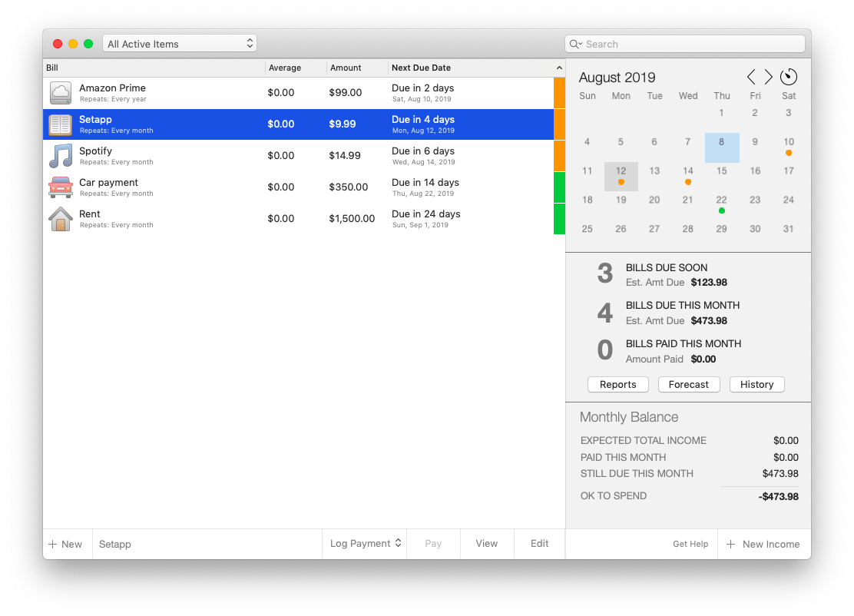
Task: Add a New Income entry
Action: 763,544
